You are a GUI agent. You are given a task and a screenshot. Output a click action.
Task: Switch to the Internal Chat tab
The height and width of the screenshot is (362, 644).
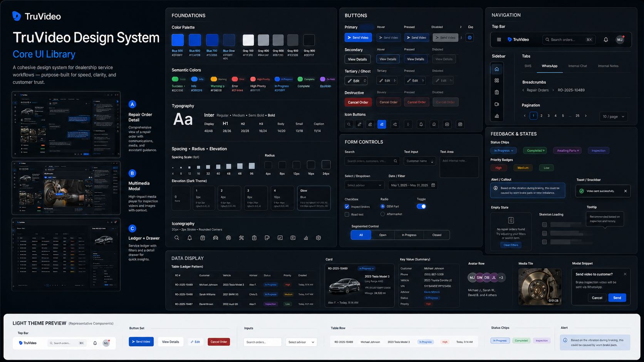578,66
